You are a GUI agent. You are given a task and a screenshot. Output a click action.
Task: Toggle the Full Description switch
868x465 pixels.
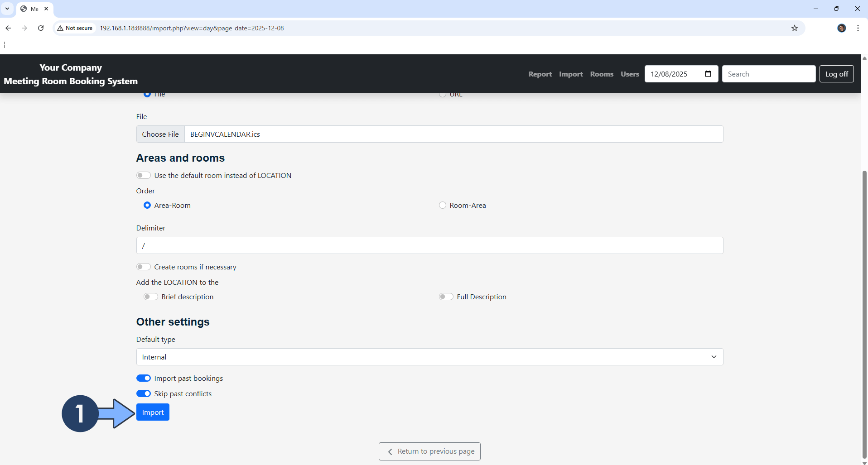point(446,297)
